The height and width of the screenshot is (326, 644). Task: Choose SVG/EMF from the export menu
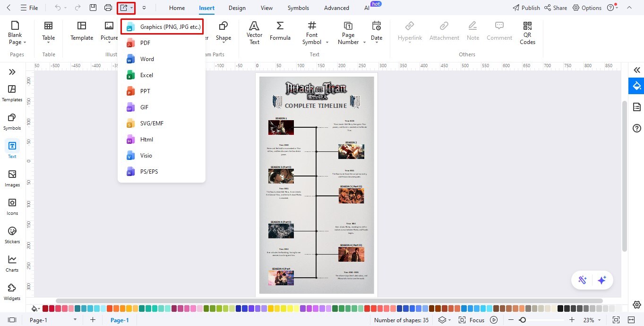[x=162, y=123]
